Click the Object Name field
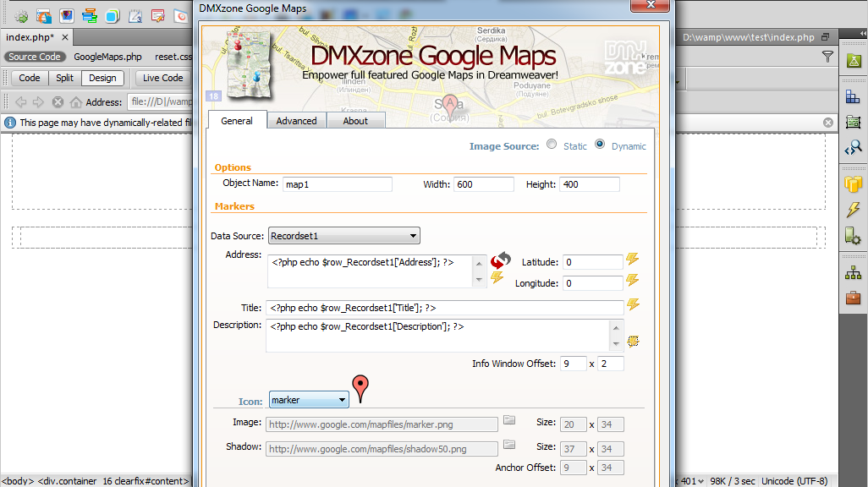868x487 pixels. point(338,184)
